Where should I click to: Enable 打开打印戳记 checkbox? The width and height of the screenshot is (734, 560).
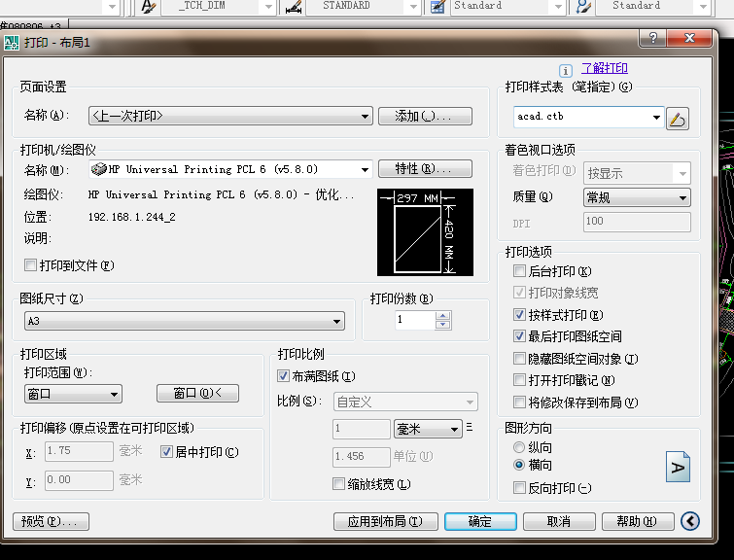519,380
